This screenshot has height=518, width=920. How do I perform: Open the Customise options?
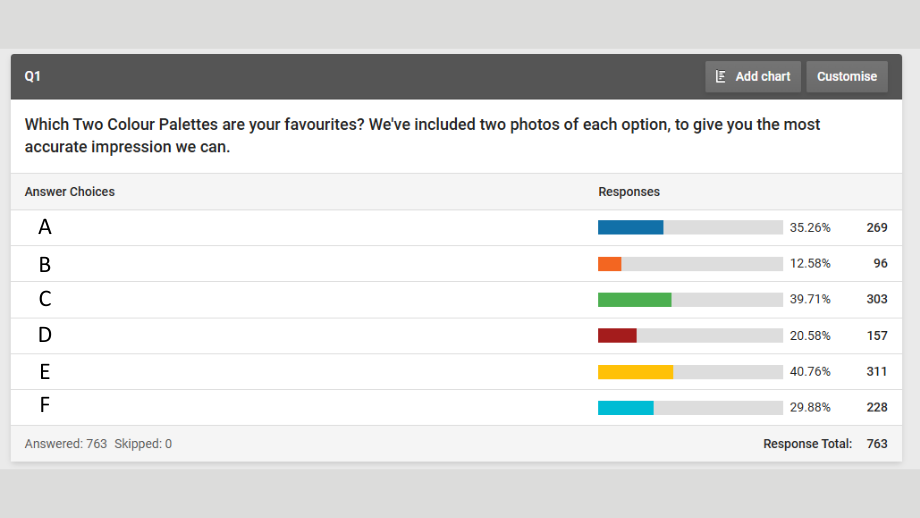[x=847, y=77]
